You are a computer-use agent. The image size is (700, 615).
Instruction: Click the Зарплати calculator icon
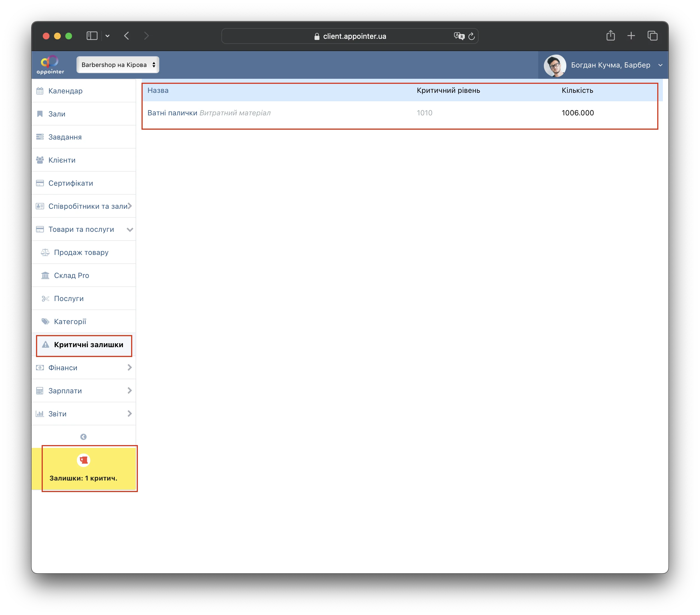click(x=40, y=391)
